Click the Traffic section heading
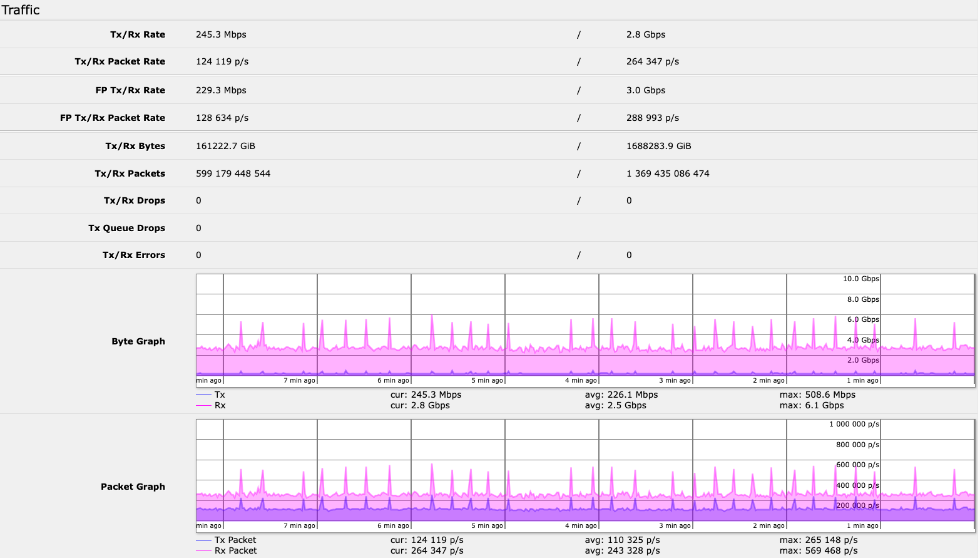 (x=21, y=10)
